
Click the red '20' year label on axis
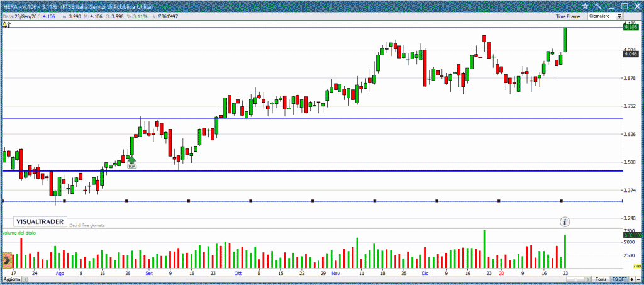[501, 273]
